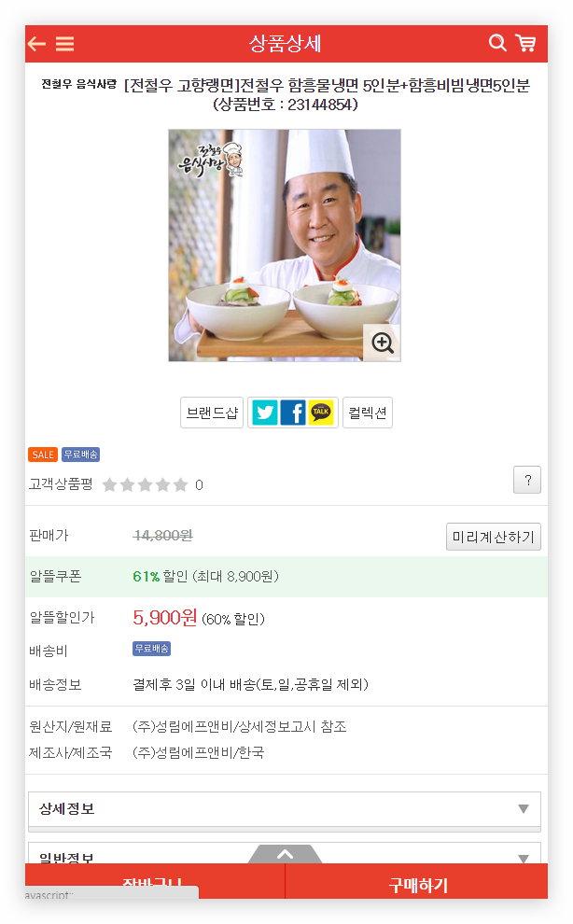Click the 전철우 음식사랑 brand logo
This screenshot has width=573, height=924.
pos(79,85)
